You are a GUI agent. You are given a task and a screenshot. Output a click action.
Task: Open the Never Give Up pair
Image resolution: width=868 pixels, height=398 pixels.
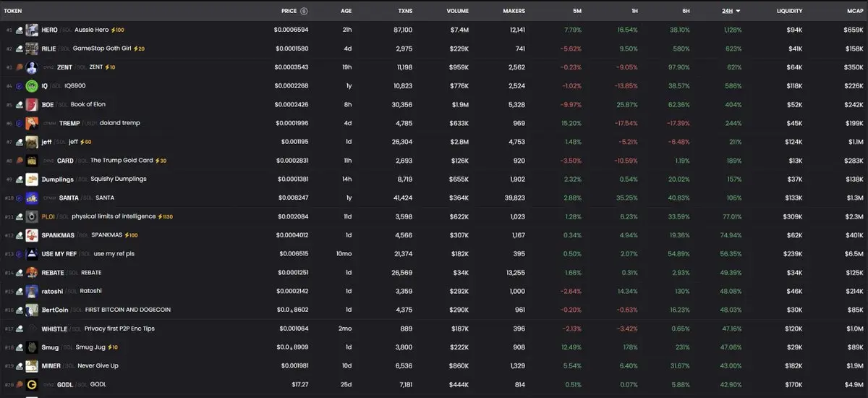pyautogui.click(x=98, y=366)
